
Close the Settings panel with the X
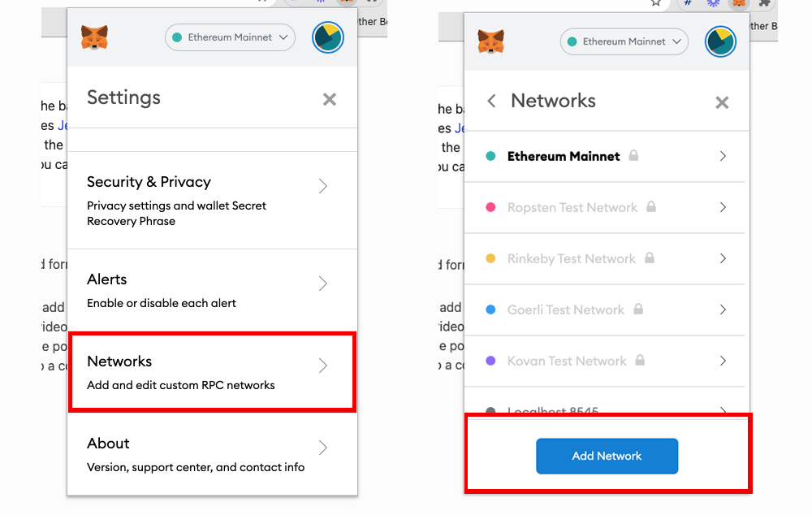click(330, 99)
